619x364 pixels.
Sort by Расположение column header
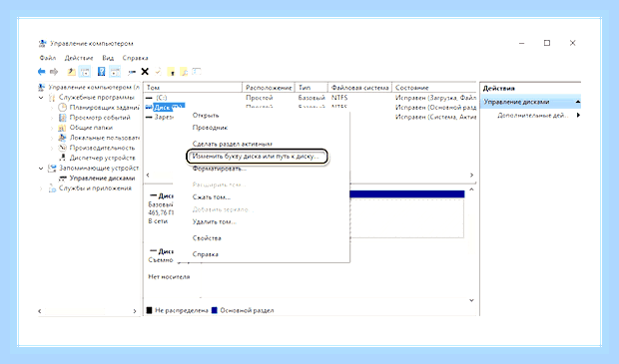tap(269, 88)
